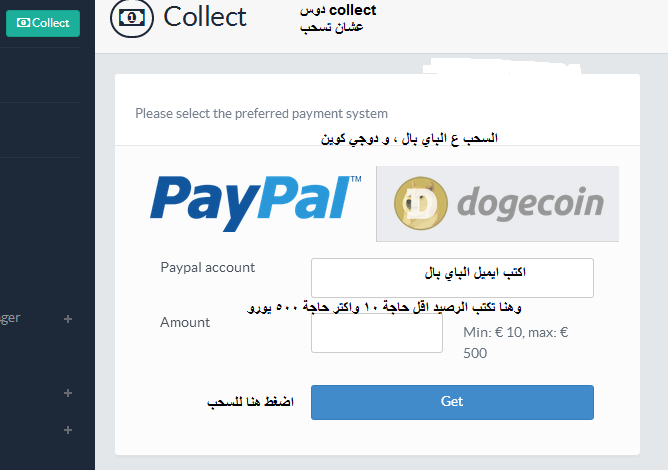668x470 pixels.
Task: Click inside the Paypal account field
Action: click(452, 278)
